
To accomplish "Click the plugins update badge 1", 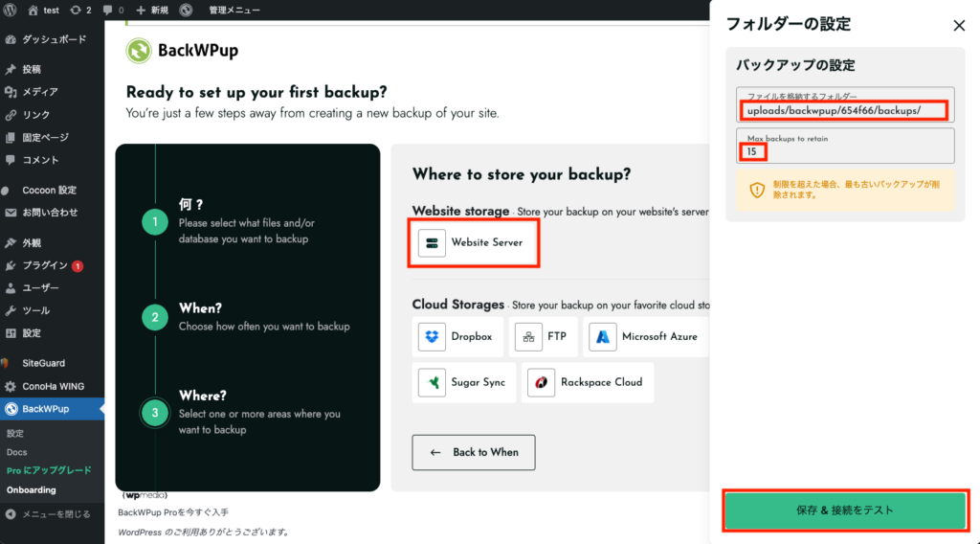I will click(x=78, y=266).
